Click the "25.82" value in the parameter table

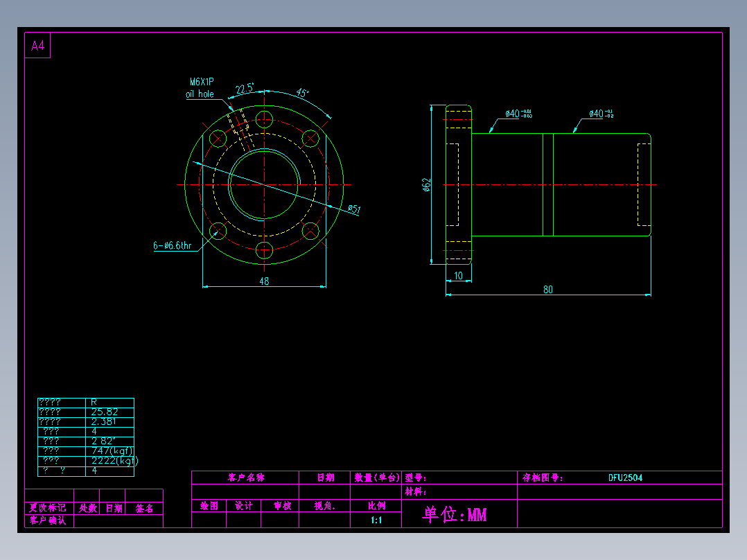[105, 412]
